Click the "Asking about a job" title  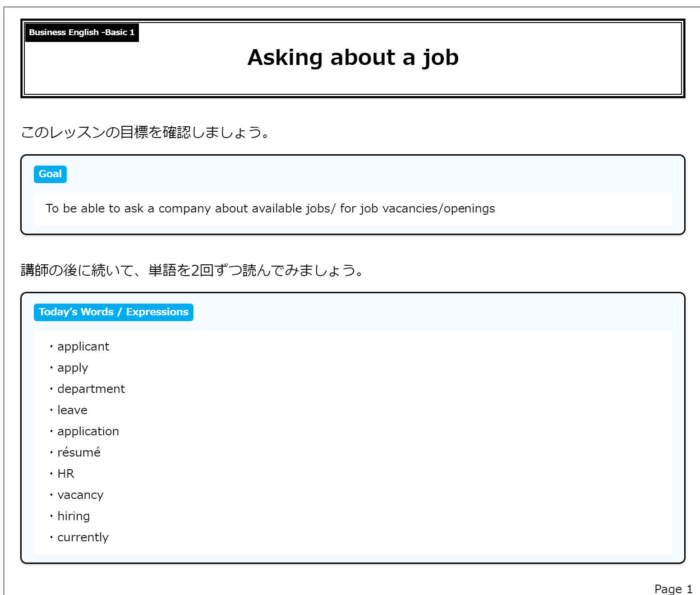click(353, 58)
